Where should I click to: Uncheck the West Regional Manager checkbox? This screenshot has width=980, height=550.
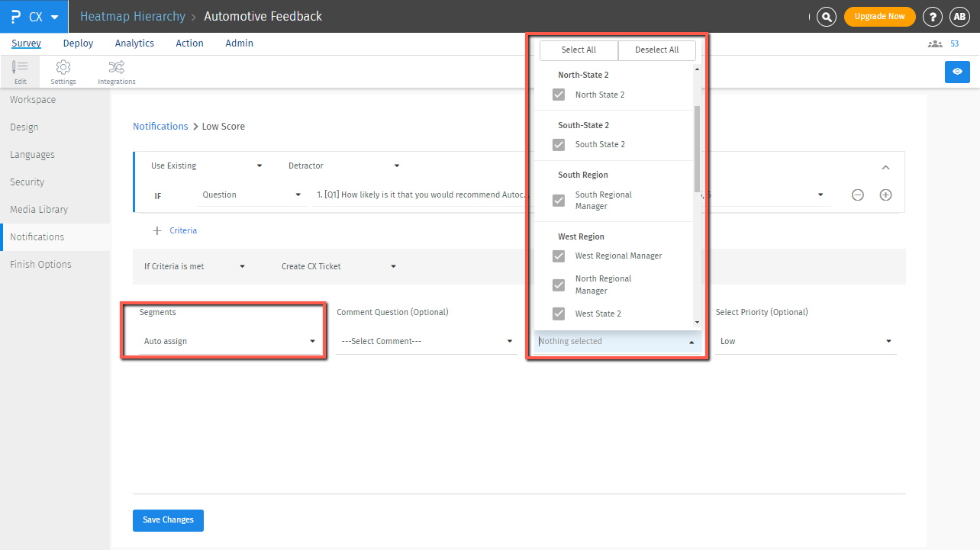click(x=559, y=256)
